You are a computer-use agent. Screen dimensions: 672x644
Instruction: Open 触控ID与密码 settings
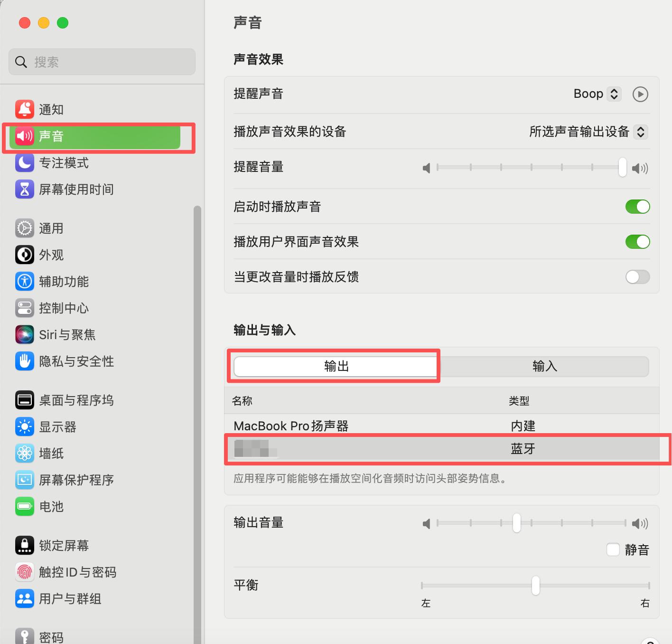[77, 572]
